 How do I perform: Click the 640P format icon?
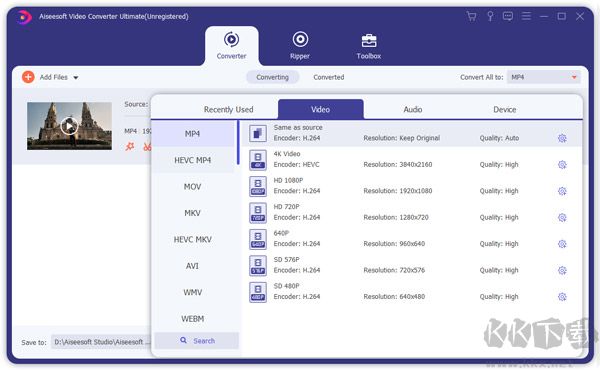tap(258, 239)
